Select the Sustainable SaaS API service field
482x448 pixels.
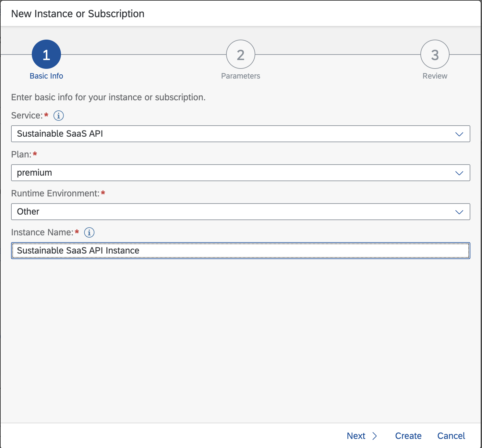coord(241,134)
